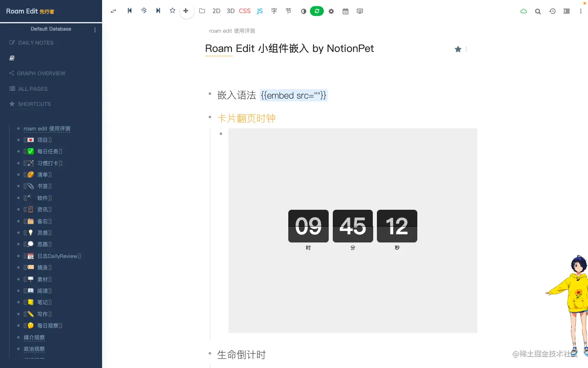Go to previous page with skip-back icon
Image resolution: width=588 pixels, height=368 pixels.
pos(129,11)
